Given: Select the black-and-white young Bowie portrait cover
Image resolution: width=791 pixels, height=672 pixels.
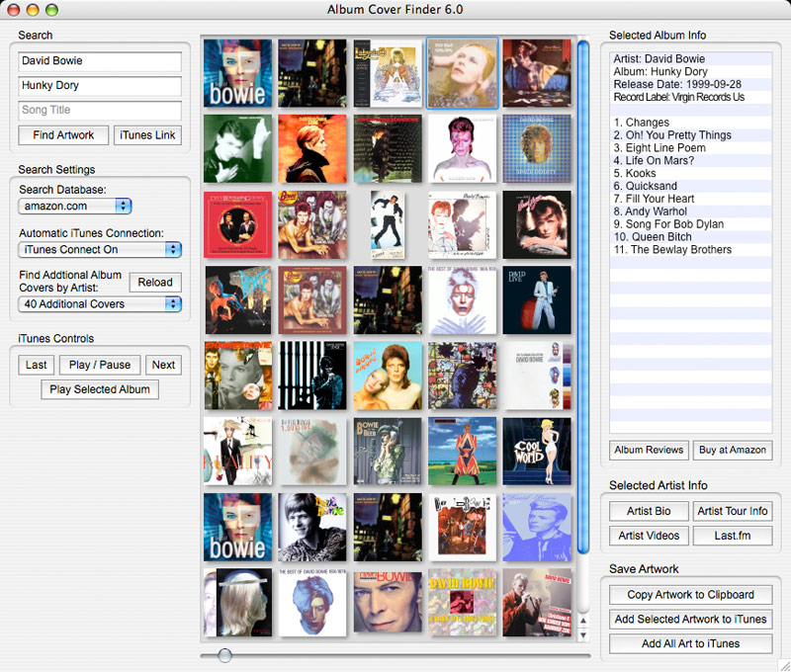Looking at the screenshot, I should pos(312,528).
